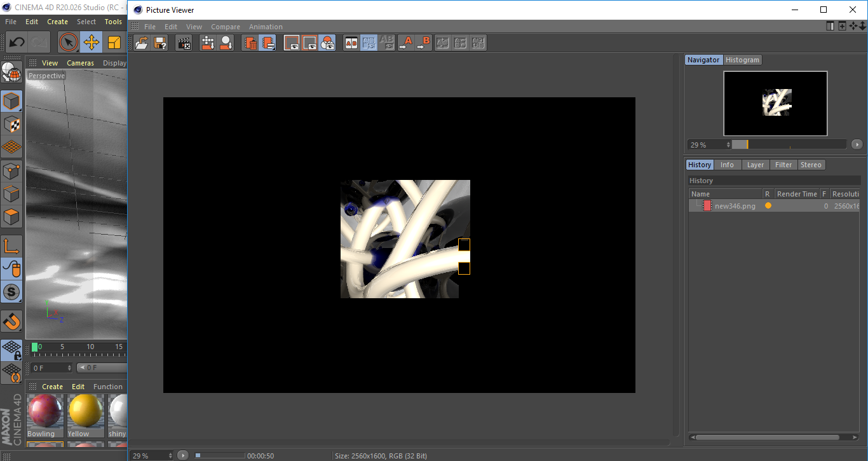
Task: Select the Workplane orange grid icon
Action: 11,147
